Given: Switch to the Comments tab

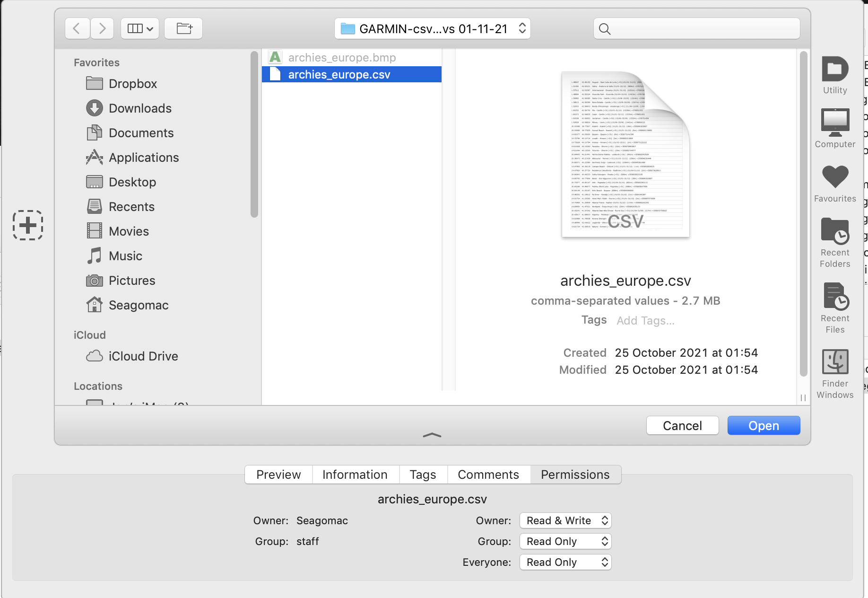Looking at the screenshot, I should 488,475.
